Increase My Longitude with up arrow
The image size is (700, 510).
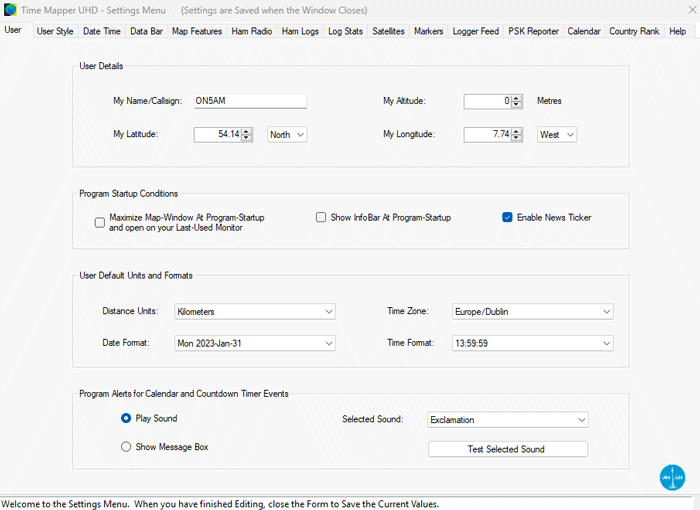pyautogui.click(x=517, y=131)
